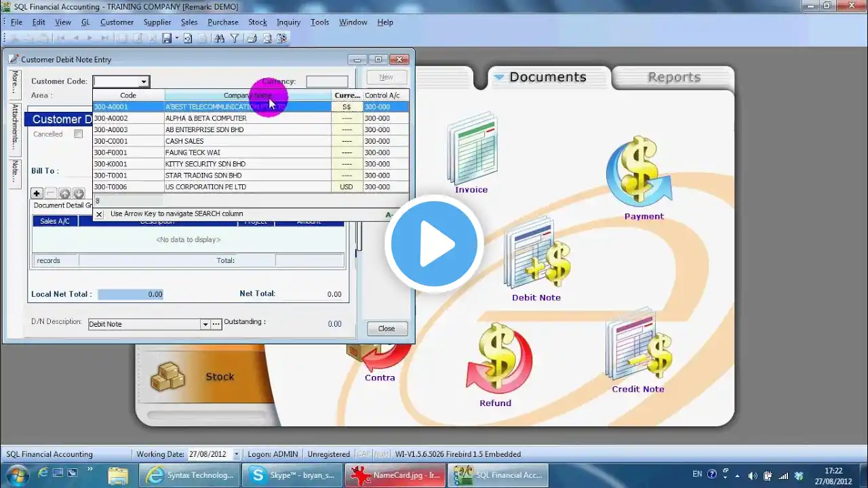
Task: Click the Filter funnel icon
Action: point(235,39)
